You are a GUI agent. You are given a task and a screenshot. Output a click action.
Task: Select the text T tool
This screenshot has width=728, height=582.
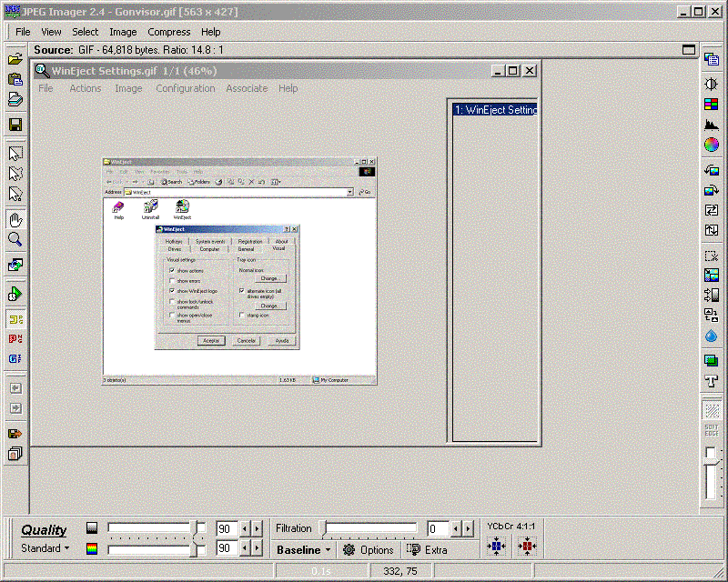712,381
